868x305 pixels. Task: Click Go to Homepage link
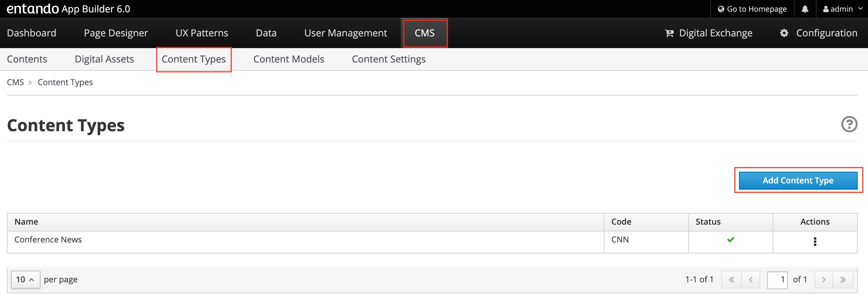coord(752,9)
